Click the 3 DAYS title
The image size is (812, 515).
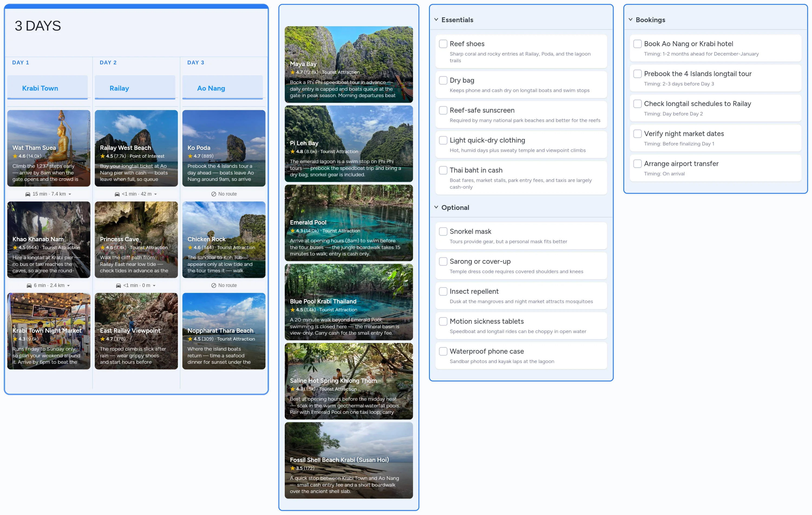(38, 26)
